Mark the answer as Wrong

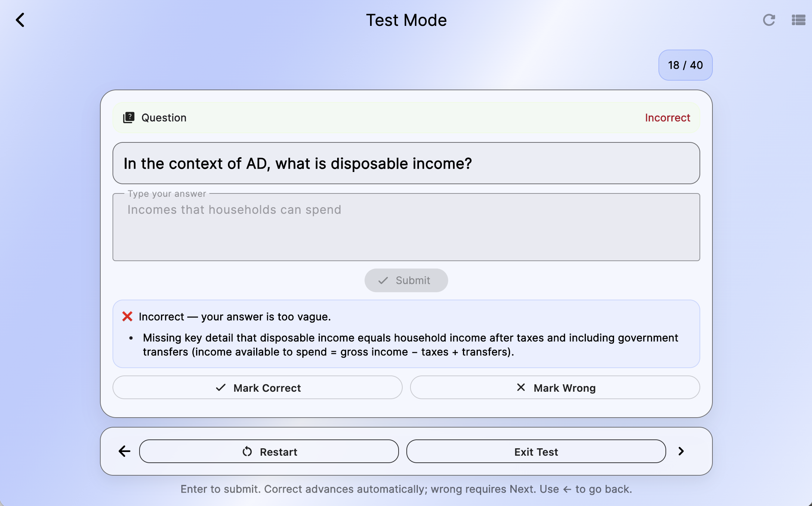(x=555, y=388)
